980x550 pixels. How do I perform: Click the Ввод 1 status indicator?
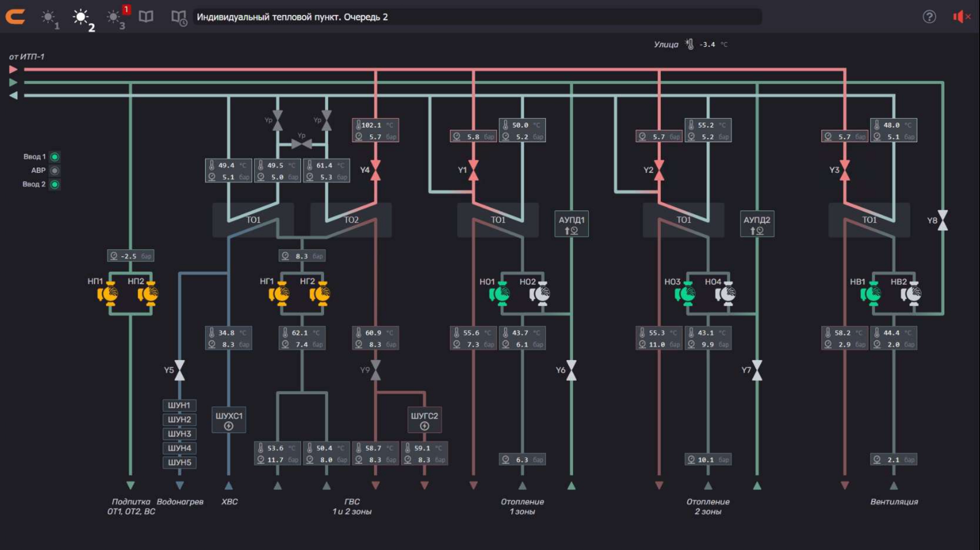click(55, 157)
